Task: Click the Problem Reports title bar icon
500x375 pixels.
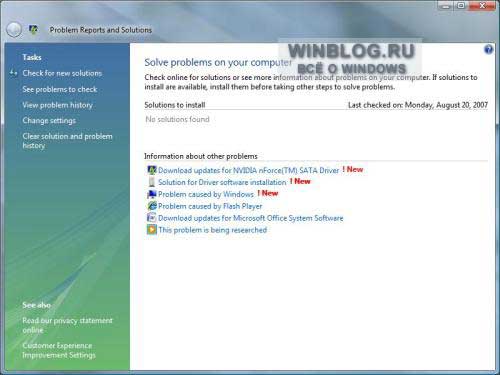Action: 33,30
